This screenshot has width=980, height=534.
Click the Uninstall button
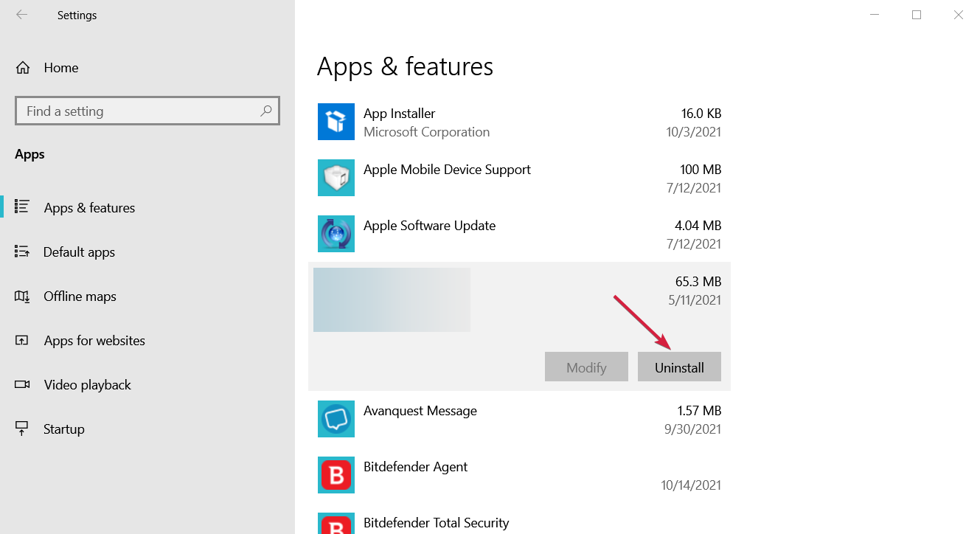679,367
